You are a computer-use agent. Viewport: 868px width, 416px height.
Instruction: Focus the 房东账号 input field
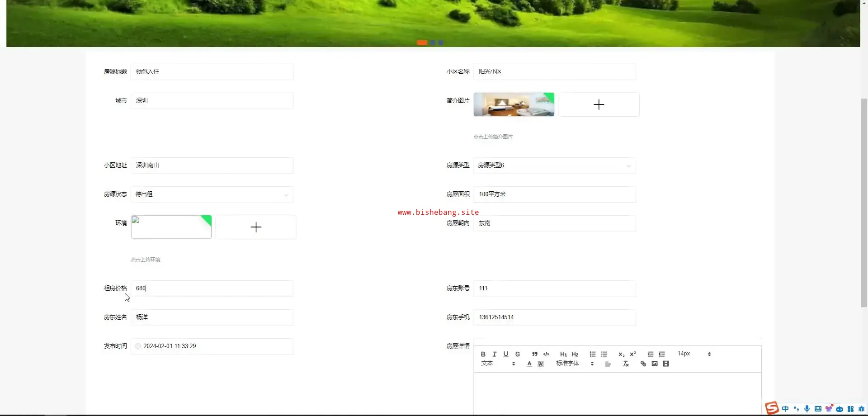point(555,288)
